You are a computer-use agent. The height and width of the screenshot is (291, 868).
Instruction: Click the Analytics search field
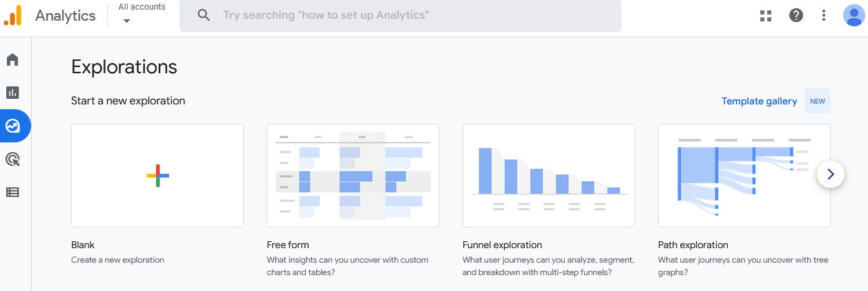[x=401, y=15]
